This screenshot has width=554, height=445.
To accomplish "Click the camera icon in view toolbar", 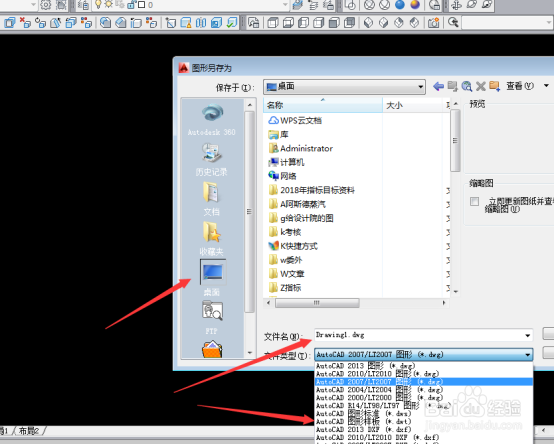I will click(x=434, y=23).
